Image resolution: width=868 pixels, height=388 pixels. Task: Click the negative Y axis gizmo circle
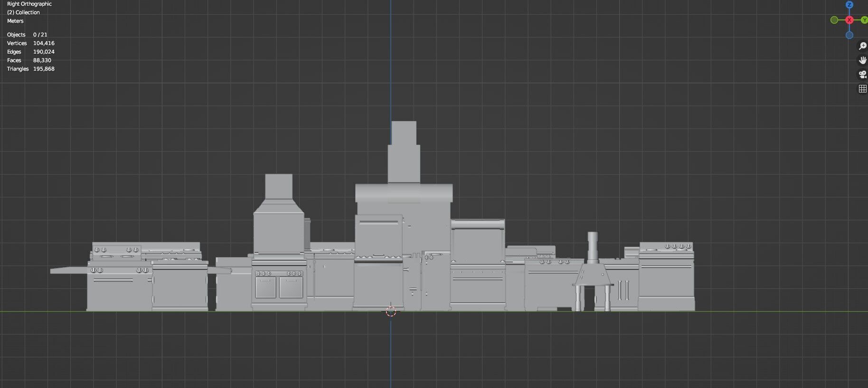point(834,20)
